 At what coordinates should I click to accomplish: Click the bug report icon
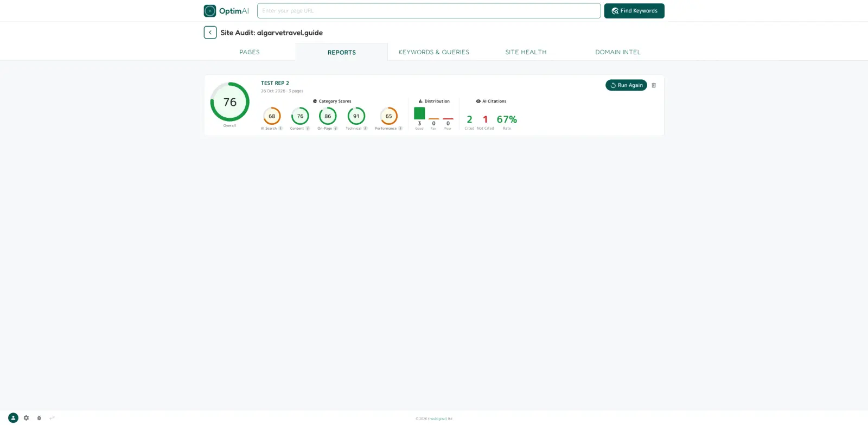tap(39, 418)
